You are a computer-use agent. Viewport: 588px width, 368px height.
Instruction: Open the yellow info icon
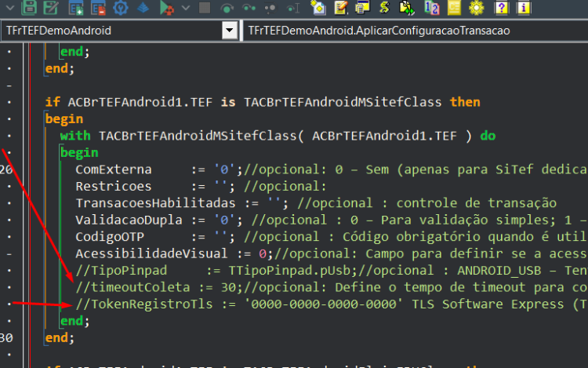(524, 8)
